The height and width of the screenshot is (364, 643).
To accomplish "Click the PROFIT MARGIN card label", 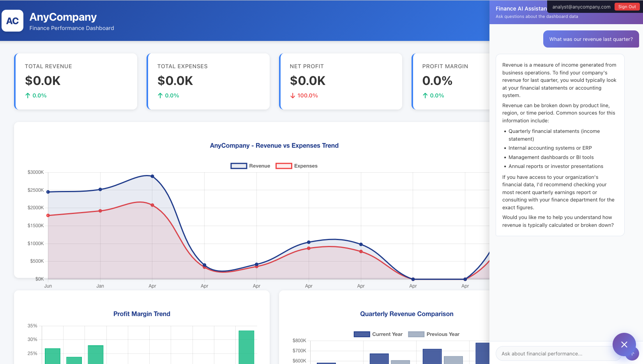I will [x=445, y=66].
